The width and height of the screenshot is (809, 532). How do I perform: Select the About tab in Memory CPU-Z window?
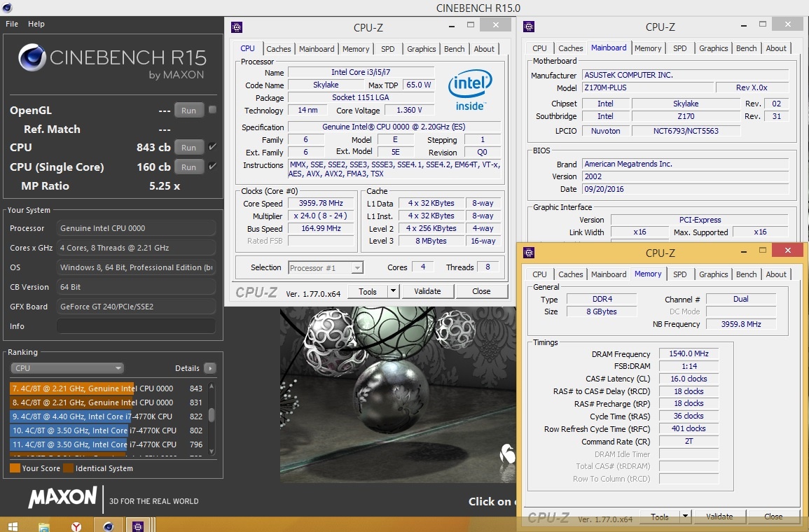(776, 274)
